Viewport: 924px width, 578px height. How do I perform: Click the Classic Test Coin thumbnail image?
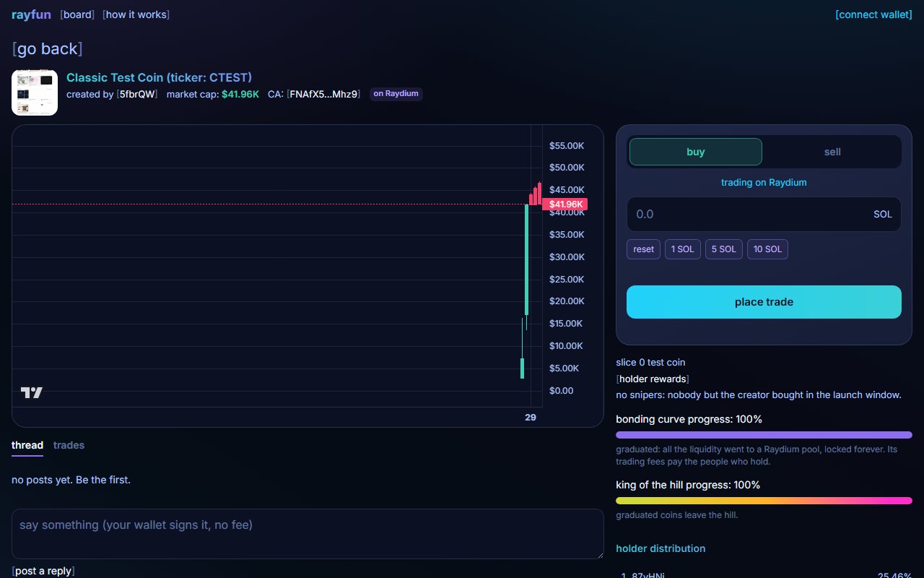[35, 92]
